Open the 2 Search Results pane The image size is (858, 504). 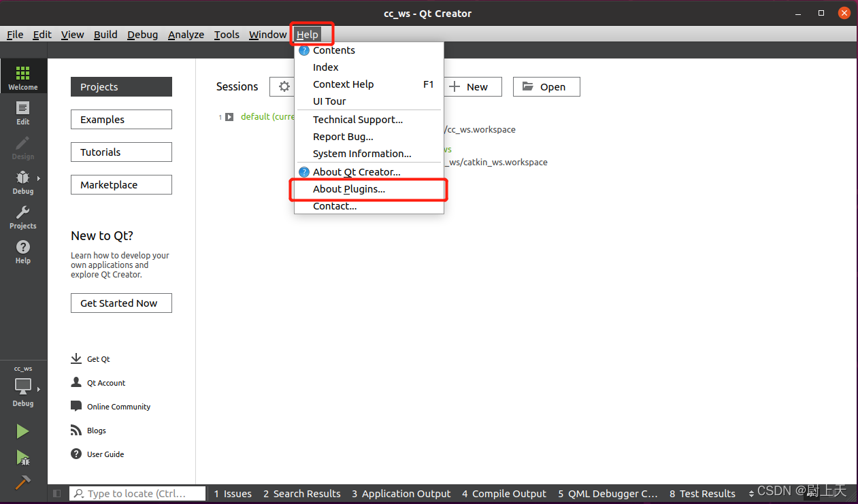point(302,494)
